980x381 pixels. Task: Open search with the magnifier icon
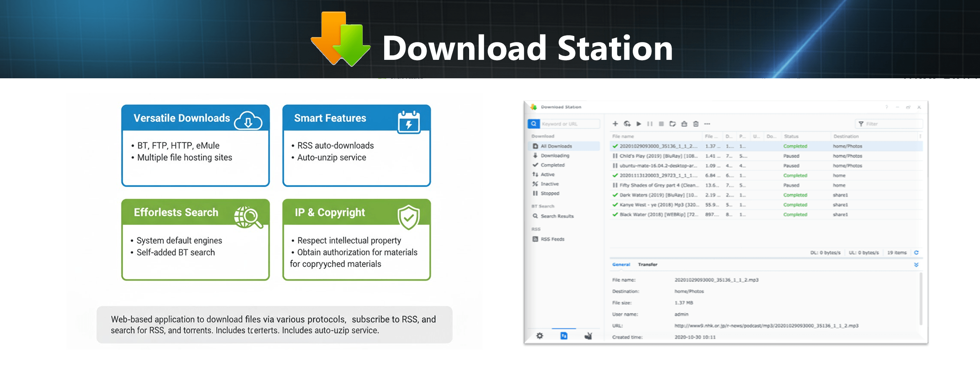534,124
